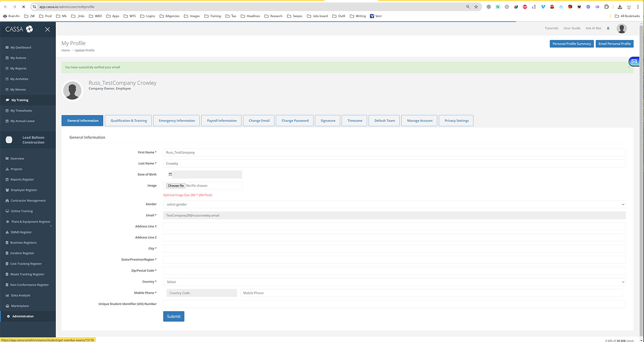Open the browser extensions puzzle icon
Viewport: 644px width, 342px height.
point(607,7)
